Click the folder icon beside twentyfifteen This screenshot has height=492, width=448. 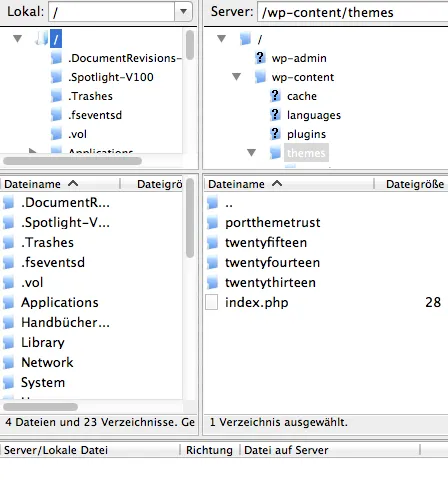(212, 242)
